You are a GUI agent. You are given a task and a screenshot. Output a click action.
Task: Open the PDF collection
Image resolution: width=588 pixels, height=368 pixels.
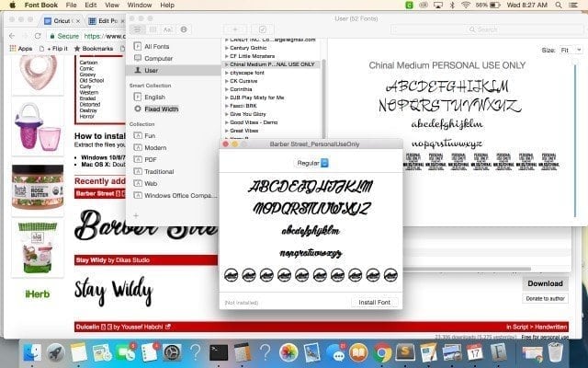point(151,159)
